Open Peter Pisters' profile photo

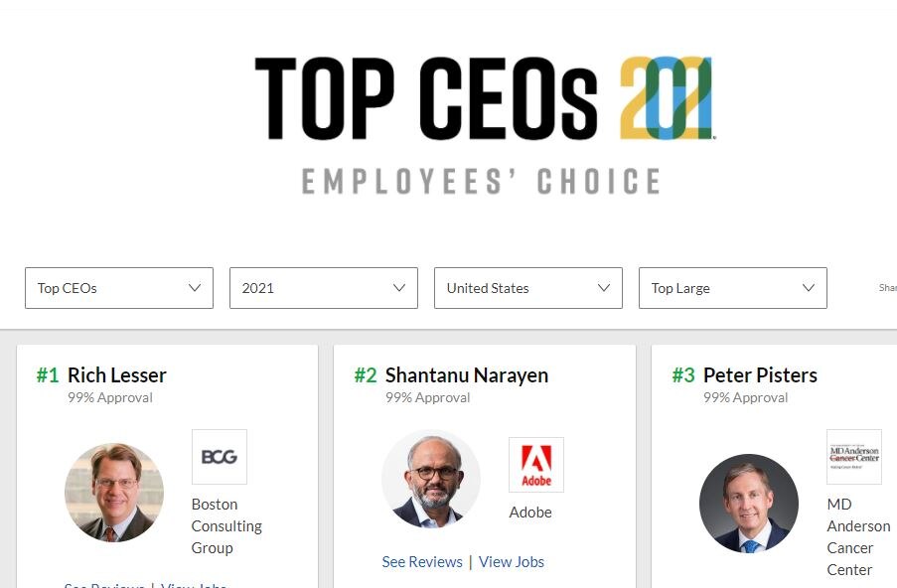click(x=749, y=504)
